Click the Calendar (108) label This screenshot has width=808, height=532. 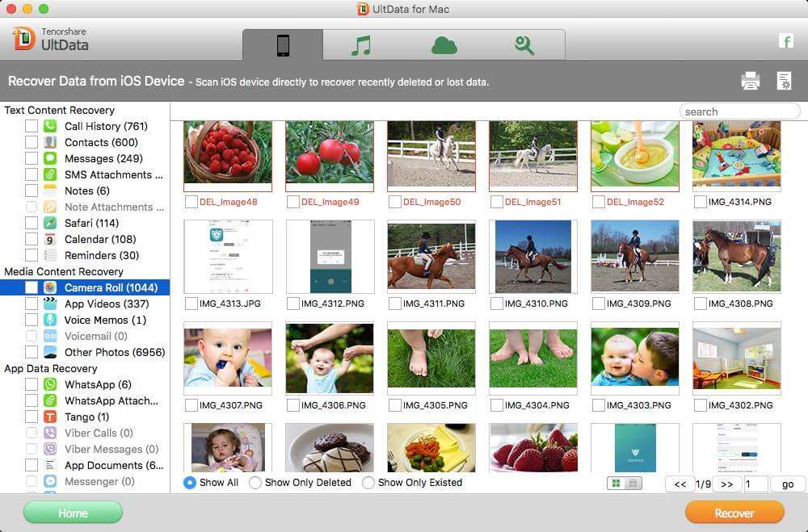coord(100,239)
